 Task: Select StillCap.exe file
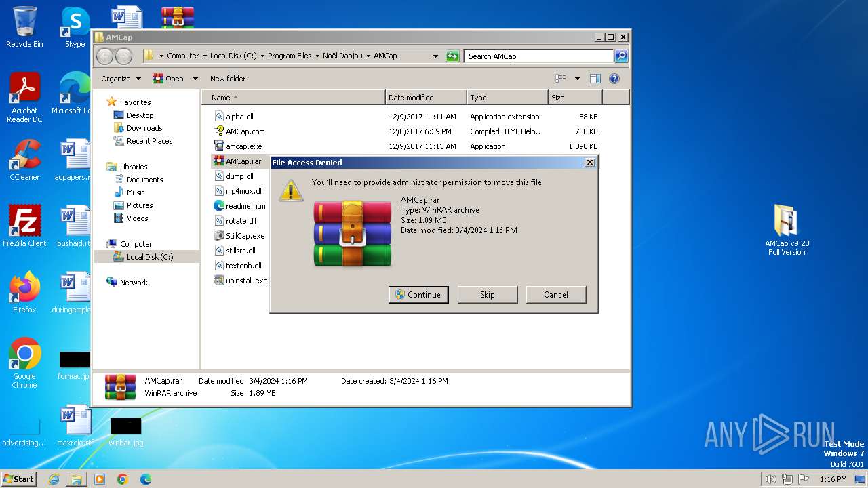point(245,236)
